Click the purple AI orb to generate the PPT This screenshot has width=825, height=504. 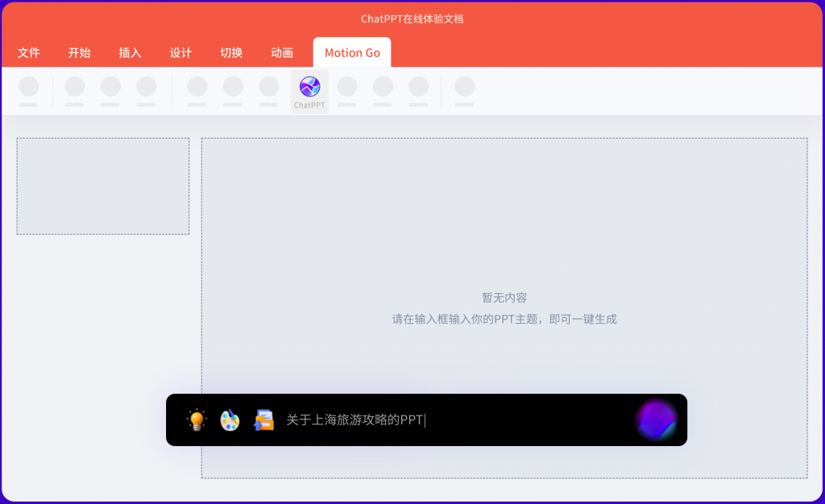click(x=657, y=419)
